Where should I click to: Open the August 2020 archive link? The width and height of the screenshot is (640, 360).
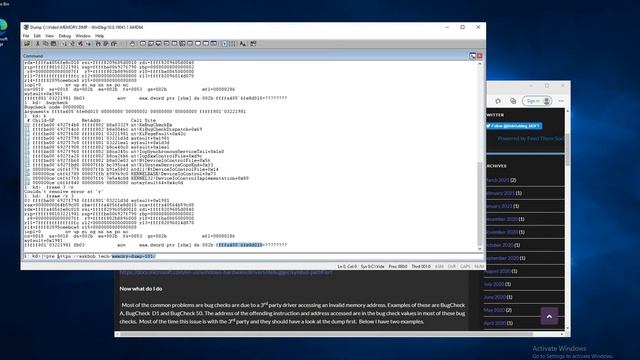[x=498, y=271]
